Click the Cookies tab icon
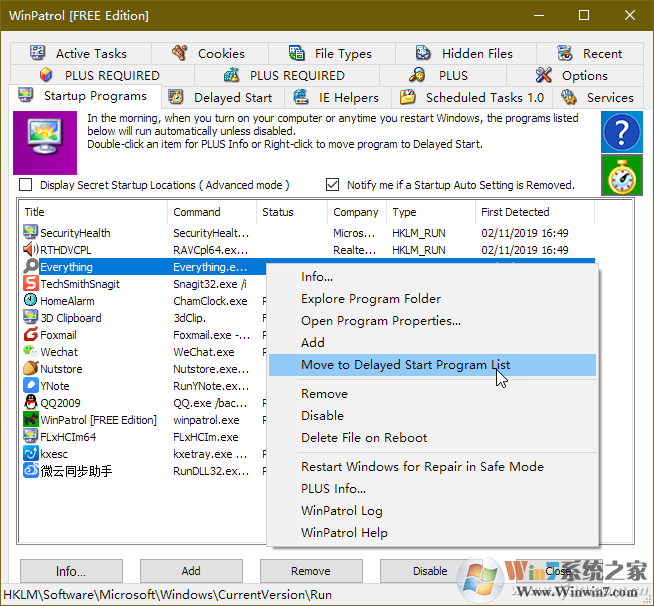Screen dimensions: 654x606 click(179, 53)
